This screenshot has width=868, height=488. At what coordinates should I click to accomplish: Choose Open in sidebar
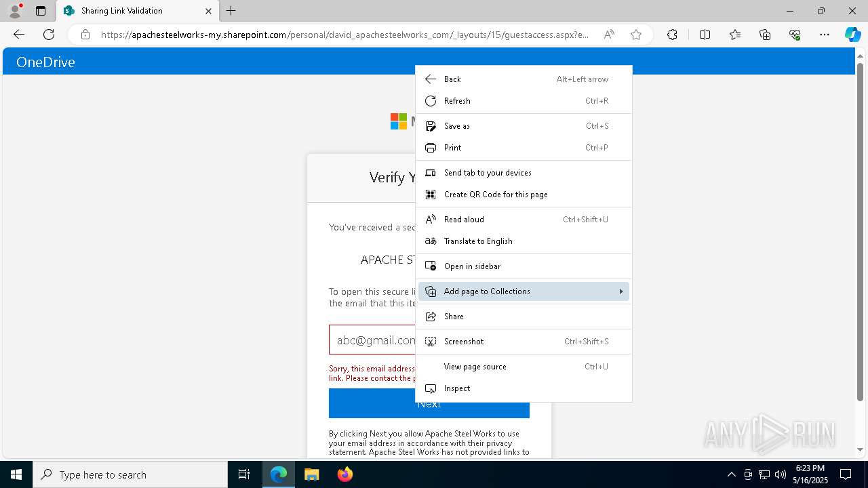pos(524,266)
